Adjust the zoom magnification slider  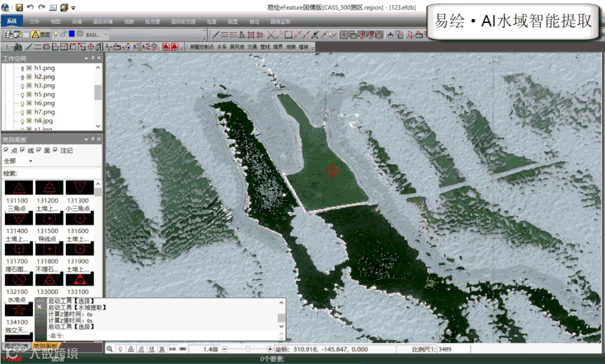[x=247, y=349]
